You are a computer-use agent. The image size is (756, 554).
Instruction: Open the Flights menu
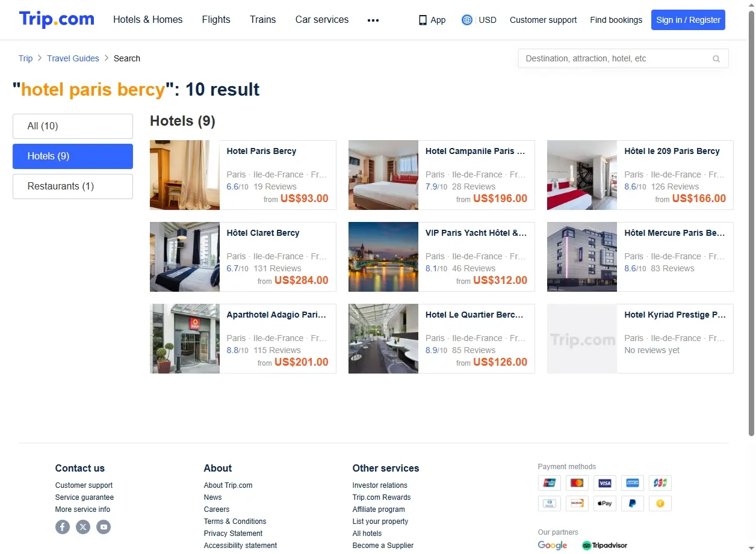click(216, 20)
